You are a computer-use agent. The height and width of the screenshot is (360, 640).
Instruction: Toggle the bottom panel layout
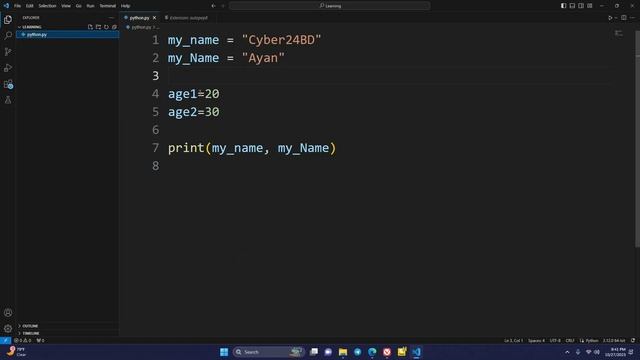(x=572, y=6)
